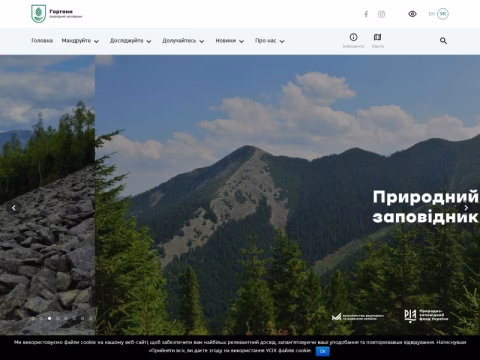
Task: Open the Новини menu item
Action: 226,41
